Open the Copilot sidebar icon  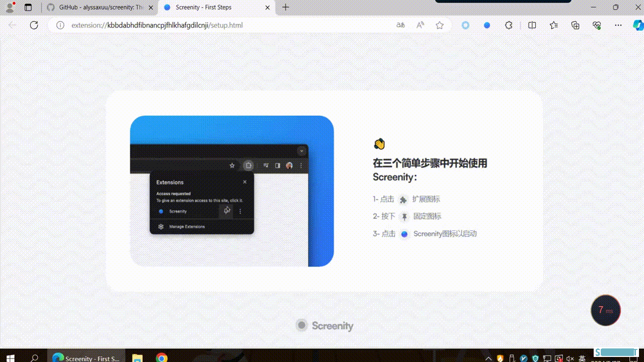(x=637, y=25)
